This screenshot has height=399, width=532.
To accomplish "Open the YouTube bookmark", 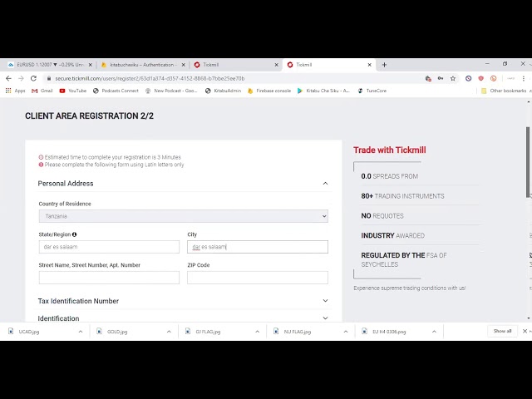I will tap(73, 91).
